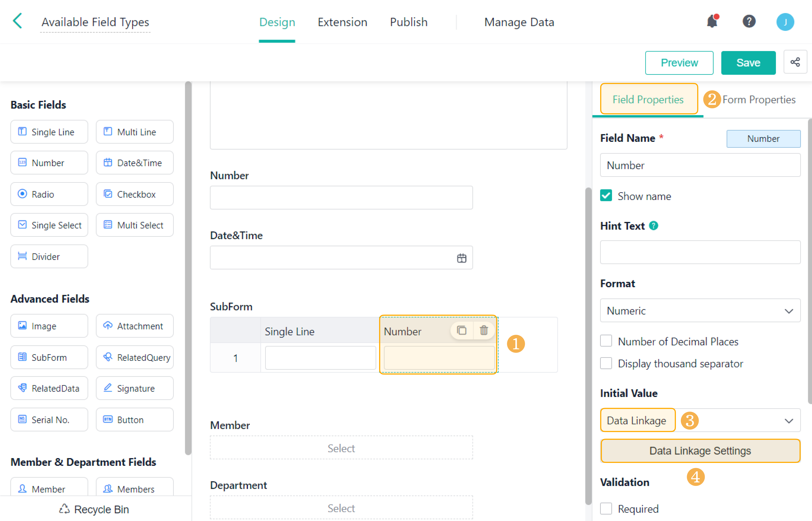The width and height of the screenshot is (812, 521).
Task: Click the Data Linkage Settings button
Action: click(700, 451)
